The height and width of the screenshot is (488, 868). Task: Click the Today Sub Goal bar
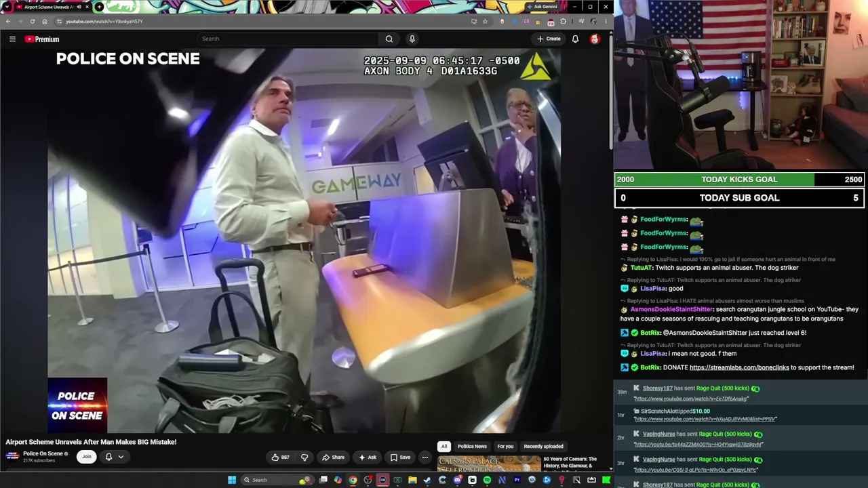[x=739, y=198]
